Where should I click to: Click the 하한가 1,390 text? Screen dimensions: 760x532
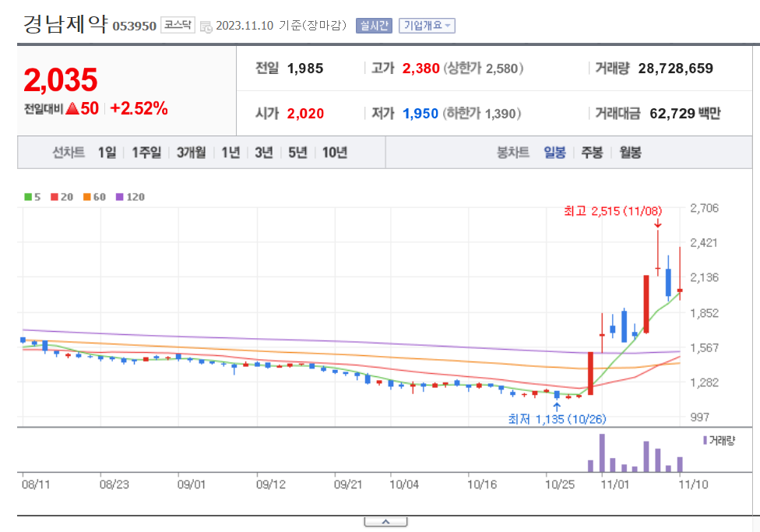pyautogui.click(x=482, y=114)
